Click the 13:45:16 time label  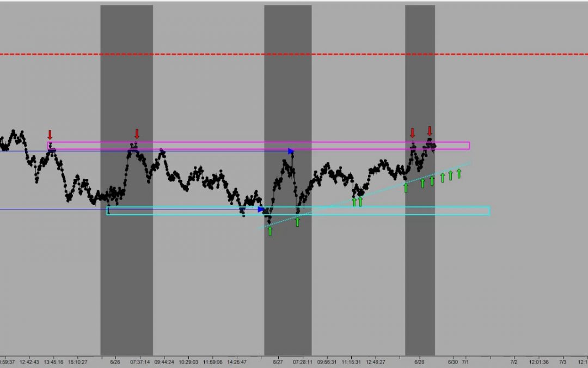coord(54,361)
